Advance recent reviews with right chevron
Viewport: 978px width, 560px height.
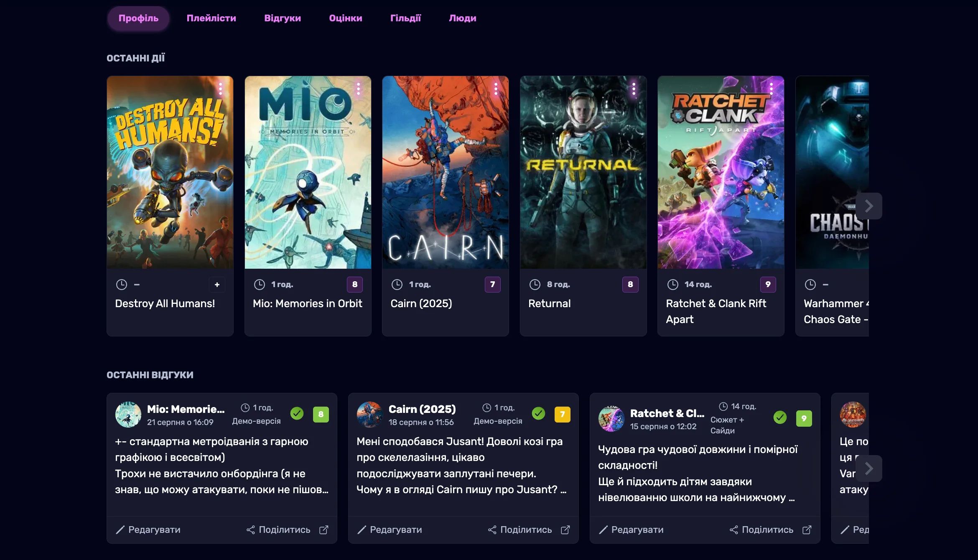(868, 468)
